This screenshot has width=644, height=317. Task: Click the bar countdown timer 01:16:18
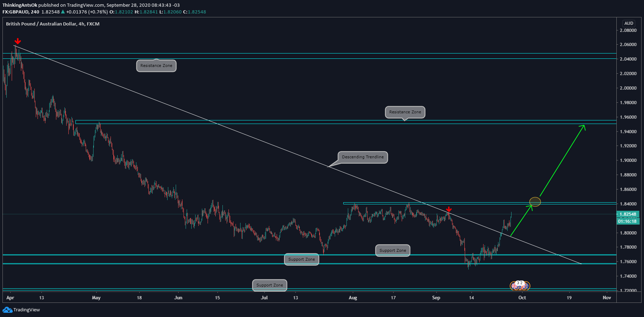click(x=627, y=221)
